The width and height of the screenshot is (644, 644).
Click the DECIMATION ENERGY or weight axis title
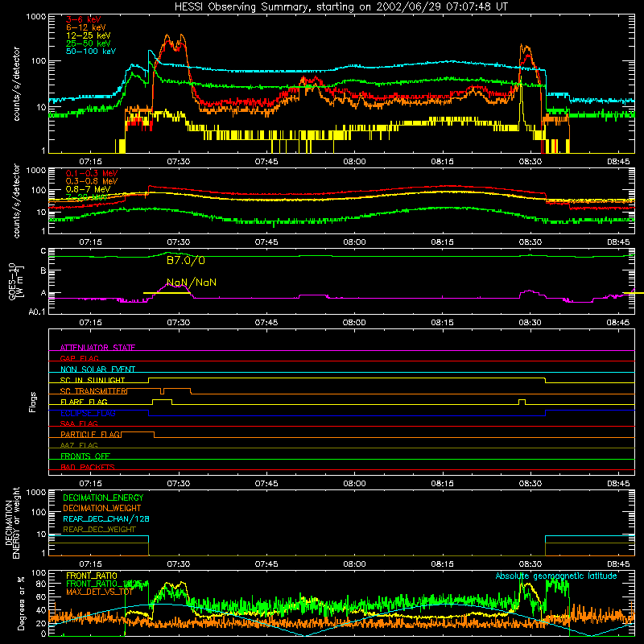[12, 522]
